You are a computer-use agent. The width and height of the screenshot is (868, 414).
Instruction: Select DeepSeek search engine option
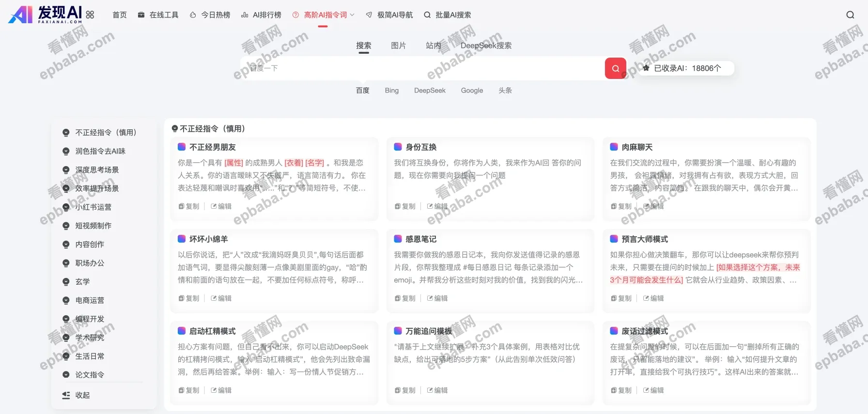click(x=430, y=91)
